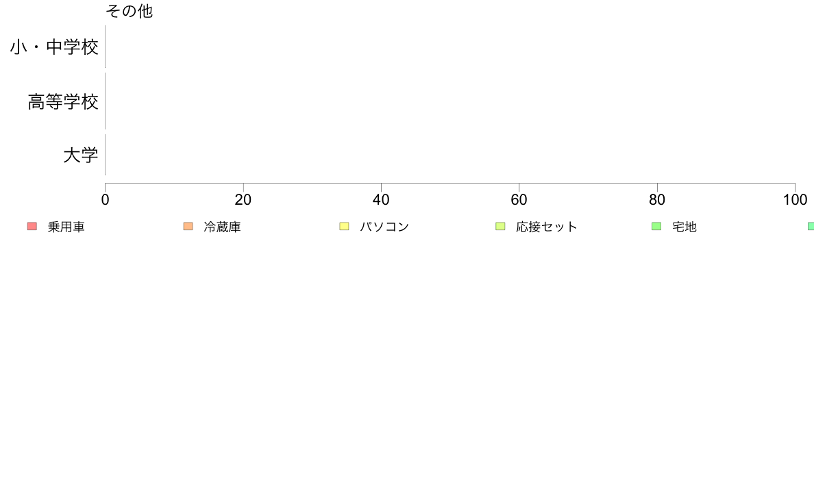This screenshot has height=504, width=814.
Task: Select the 小・中学校 axis label
Action: (x=54, y=48)
